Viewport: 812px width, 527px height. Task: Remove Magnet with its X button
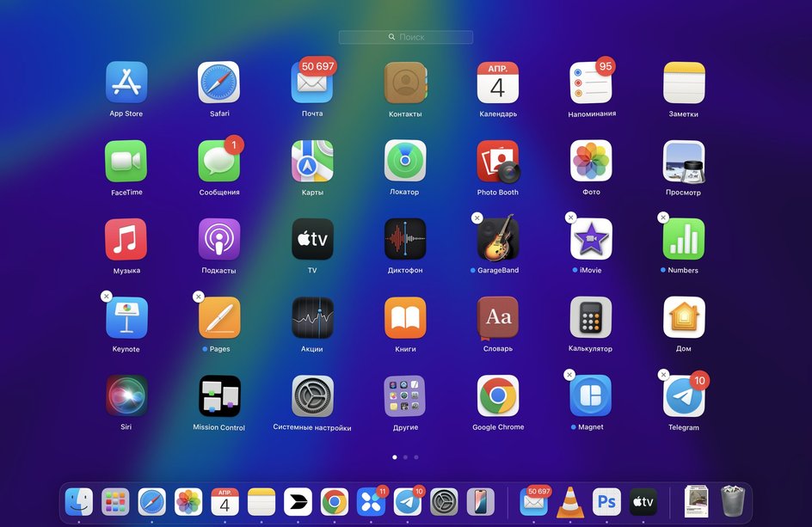pos(569,375)
